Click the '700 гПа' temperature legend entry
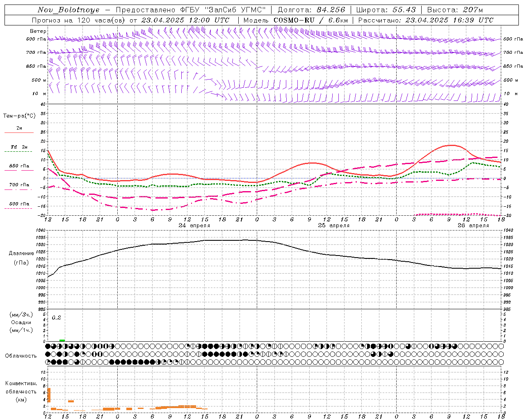The image size is (525, 420). (19, 185)
